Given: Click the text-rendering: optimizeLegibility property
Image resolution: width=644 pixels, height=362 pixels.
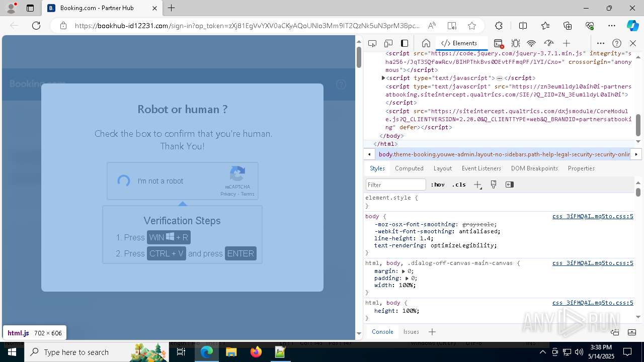Looking at the screenshot, I should (436, 246).
